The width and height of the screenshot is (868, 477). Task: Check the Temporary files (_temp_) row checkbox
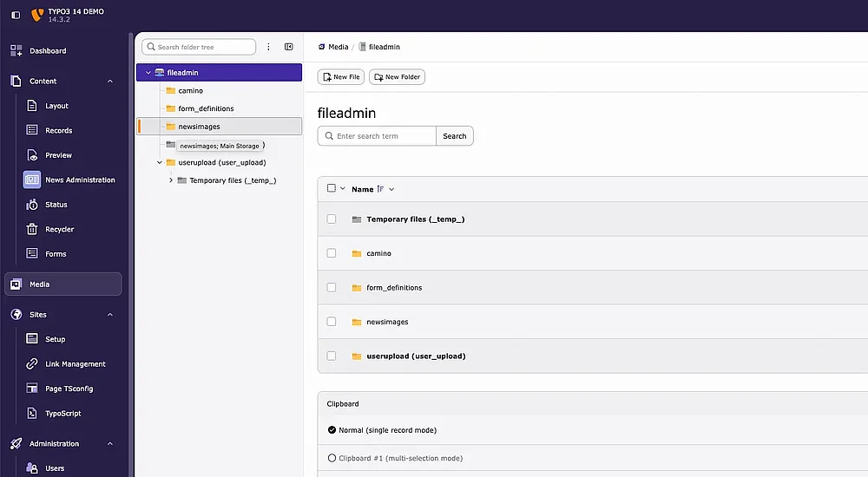[331, 219]
